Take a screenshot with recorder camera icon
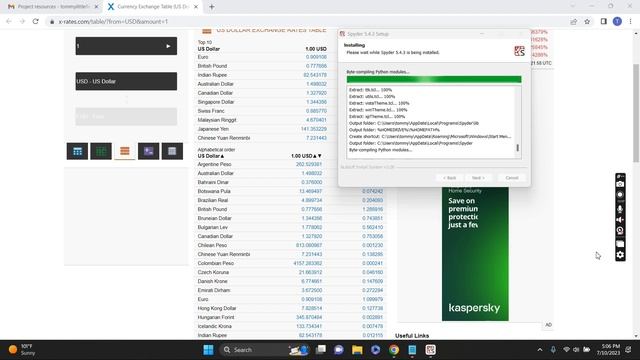The height and width of the screenshot is (360, 640). click(x=620, y=184)
